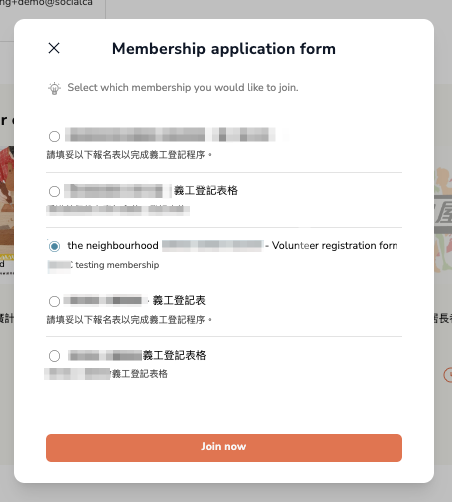Select the last radio option in list

click(54, 356)
